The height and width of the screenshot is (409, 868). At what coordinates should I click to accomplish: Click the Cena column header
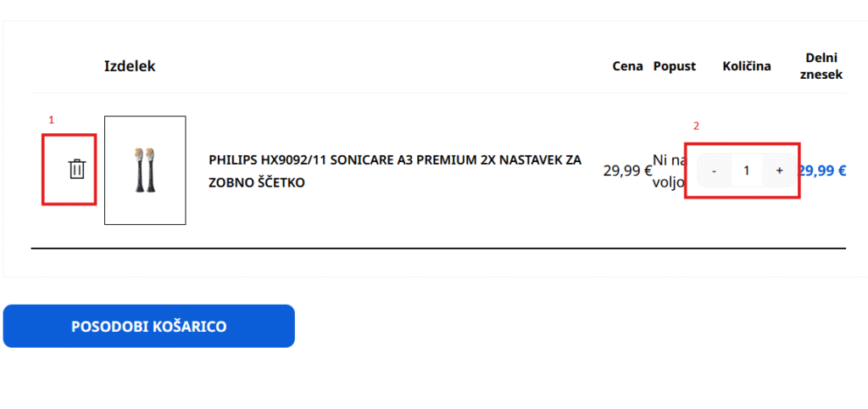tap(627, 66)
